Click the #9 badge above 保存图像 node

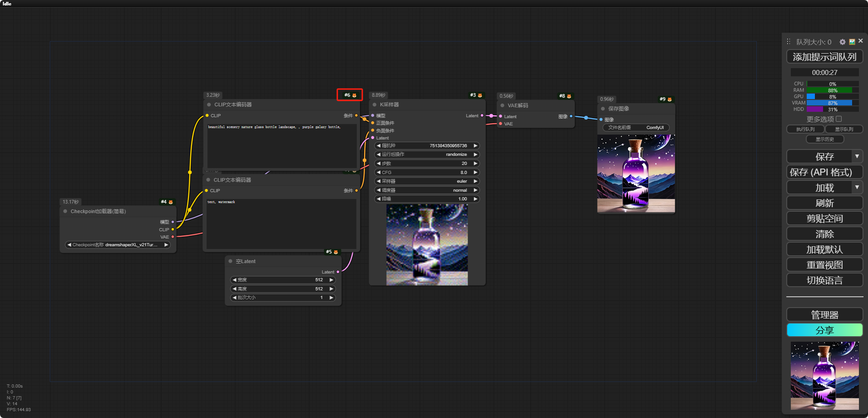666,99
